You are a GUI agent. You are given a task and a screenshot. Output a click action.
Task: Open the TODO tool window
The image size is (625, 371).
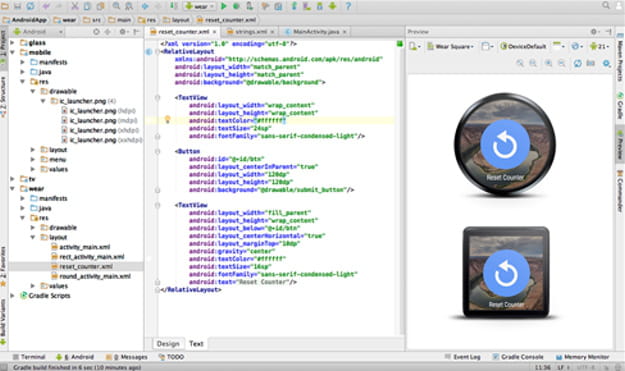pos(171,357)
